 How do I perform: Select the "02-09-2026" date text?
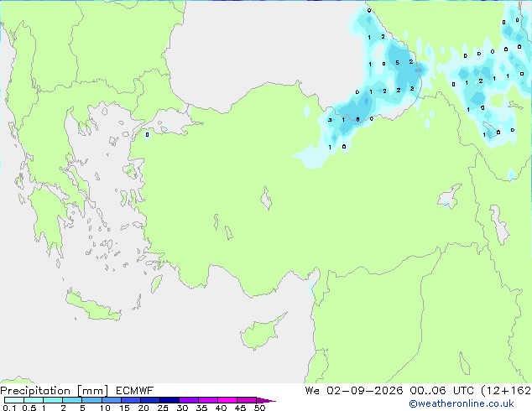pos(365,391)
